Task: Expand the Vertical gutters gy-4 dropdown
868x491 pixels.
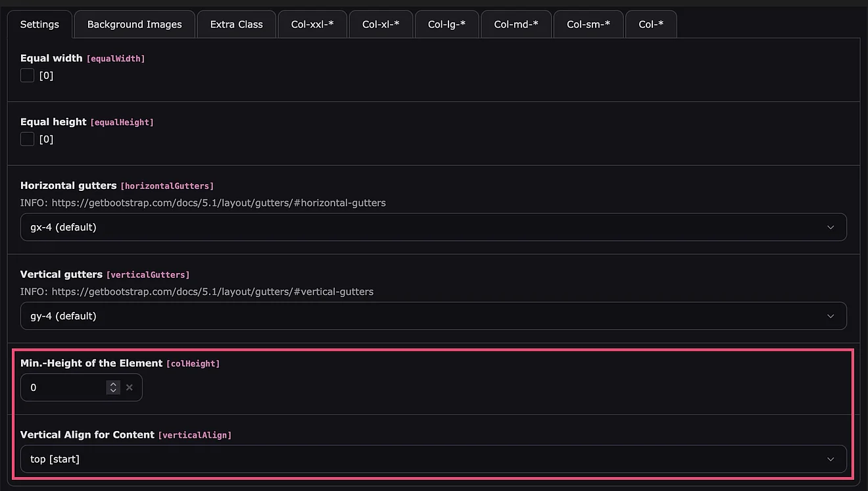Action: tap(433, 316)
